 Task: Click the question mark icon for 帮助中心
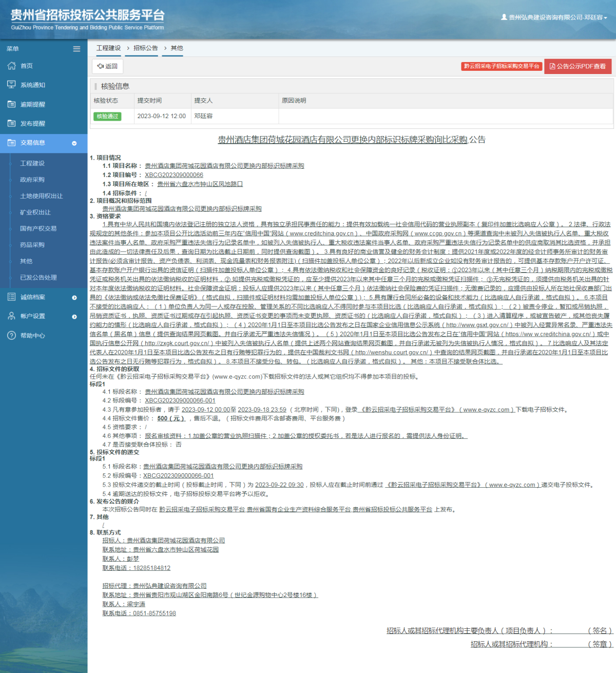tap(11, 335)
